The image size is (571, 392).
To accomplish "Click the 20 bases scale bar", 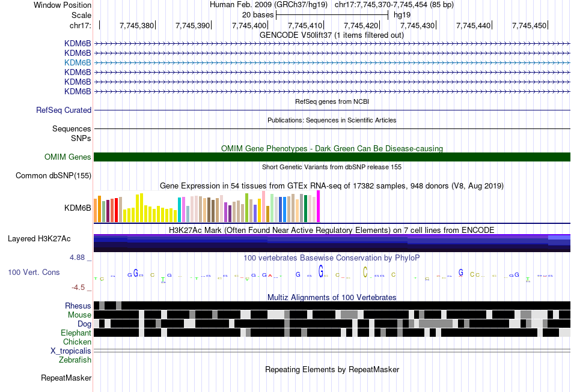I will pyautogui.click(x=332, y=15).
